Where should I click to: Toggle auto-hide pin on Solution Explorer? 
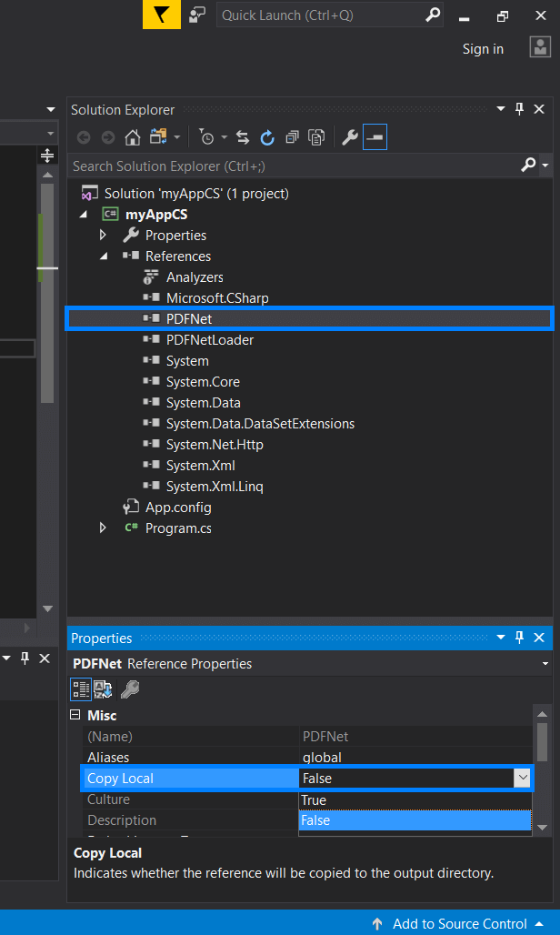[x=519, y=108]
